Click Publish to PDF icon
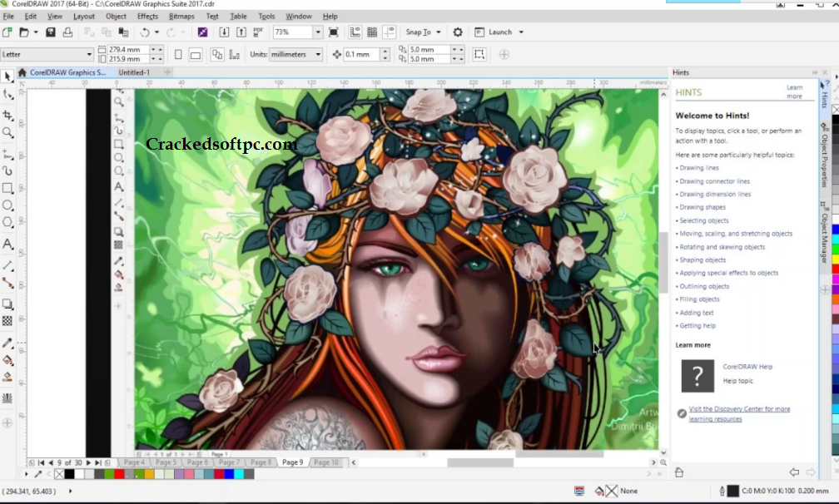 tap(258, 32)
